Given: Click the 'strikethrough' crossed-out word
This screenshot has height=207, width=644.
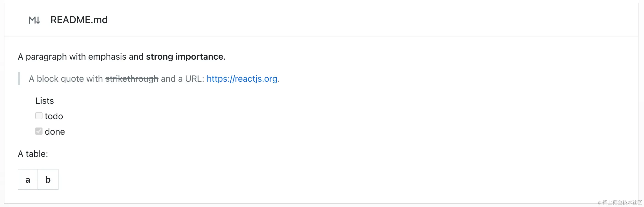Looking at the screenshot, I should pos(132,79).
